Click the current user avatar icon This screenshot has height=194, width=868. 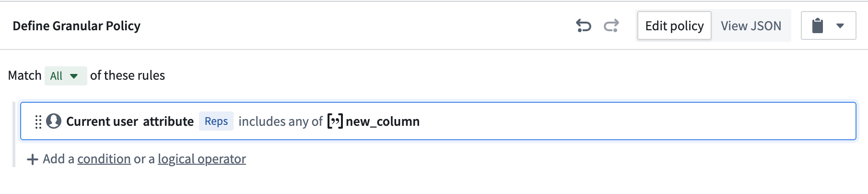tap(54, 121)
